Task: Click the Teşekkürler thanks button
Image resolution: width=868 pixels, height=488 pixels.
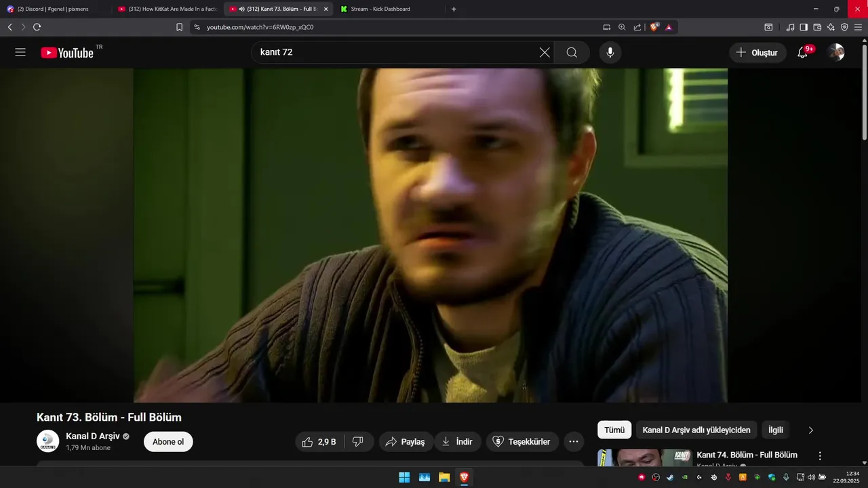Action: (x=522, y=442)
